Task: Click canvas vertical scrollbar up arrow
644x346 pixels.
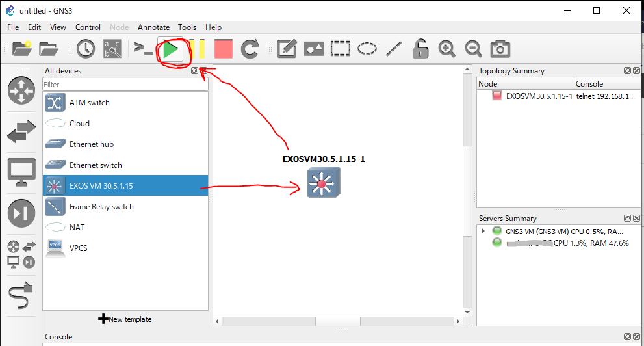Action: click(x=467, y=70)
